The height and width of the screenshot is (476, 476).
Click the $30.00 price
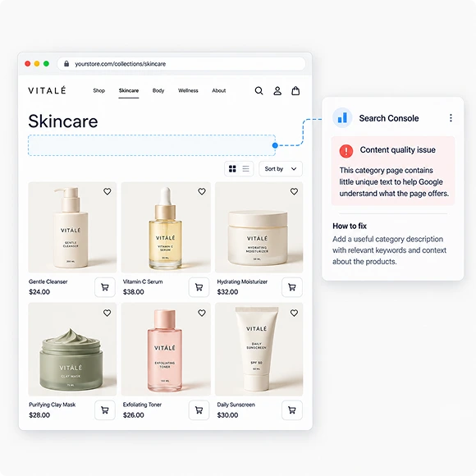point(227,415)
